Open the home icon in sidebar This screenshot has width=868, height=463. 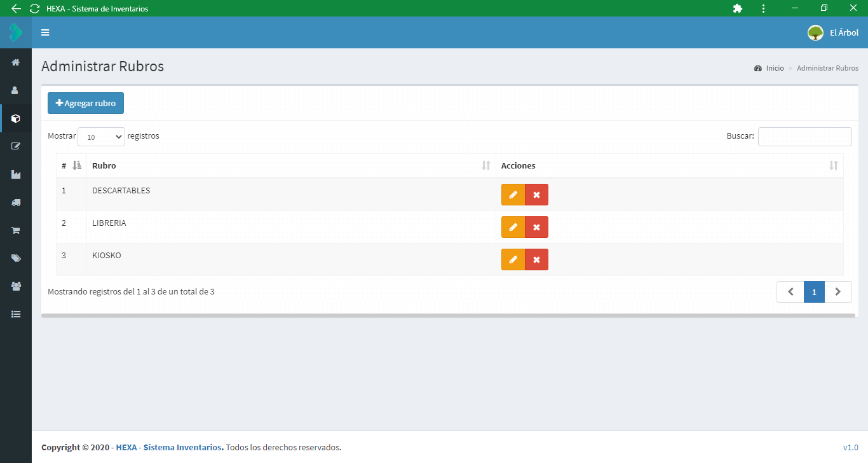(x=16, y=62)
